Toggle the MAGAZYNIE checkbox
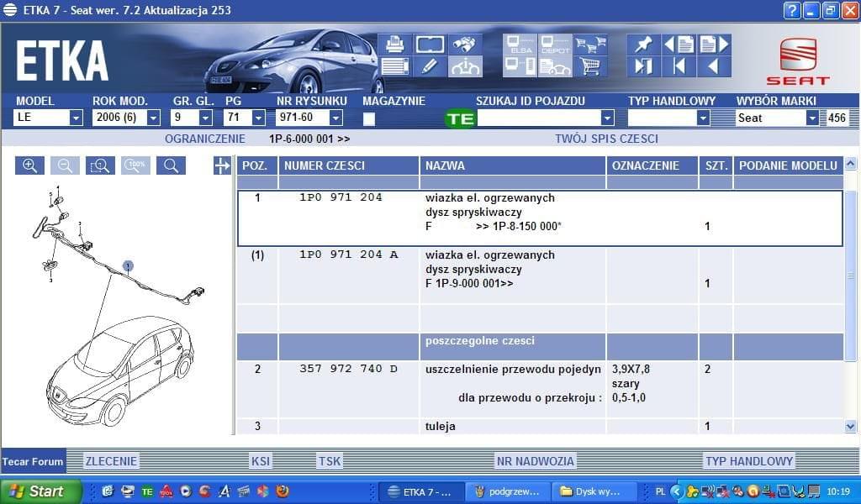The image size is (861, 504). [x=369, y=119]
